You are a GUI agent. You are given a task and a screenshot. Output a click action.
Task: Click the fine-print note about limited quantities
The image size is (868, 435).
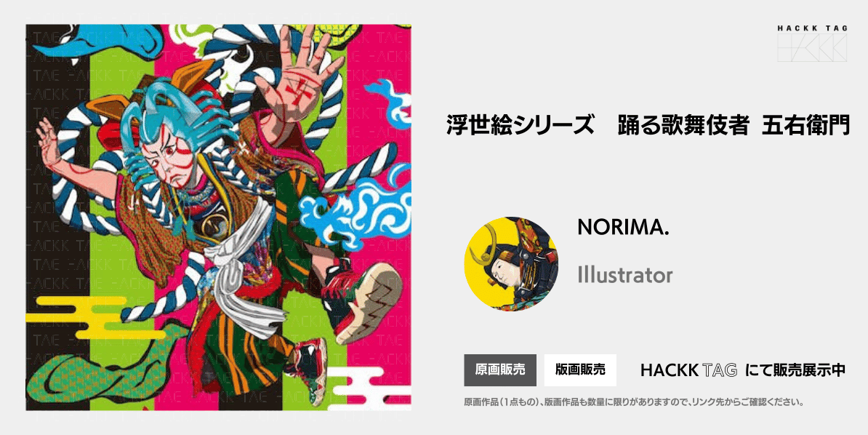[x=634, y=402]
